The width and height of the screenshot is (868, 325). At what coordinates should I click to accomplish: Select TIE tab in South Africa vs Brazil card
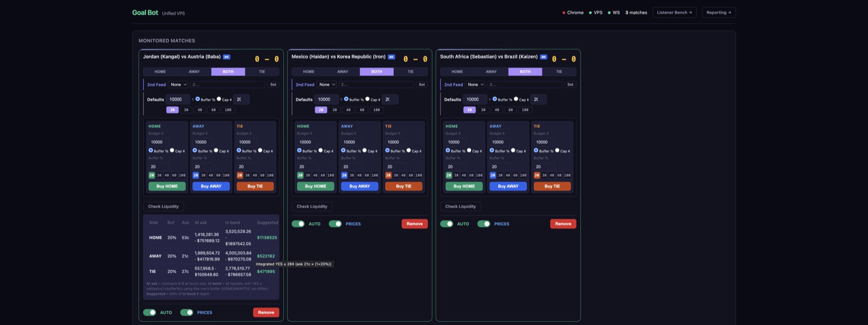[559, 72]
